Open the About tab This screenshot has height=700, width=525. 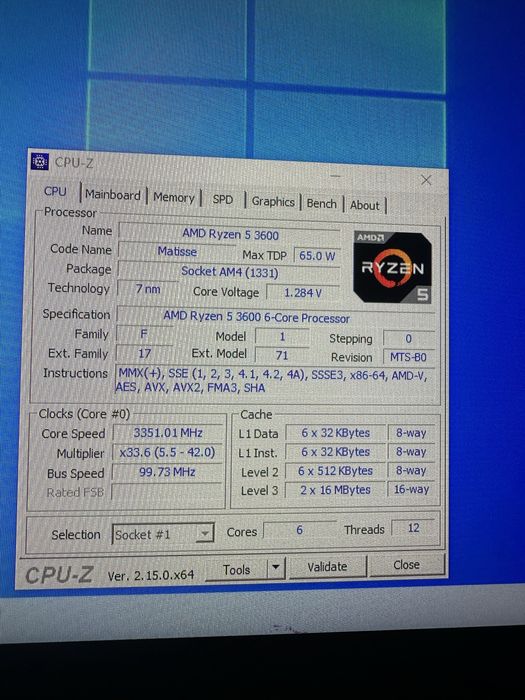(x=365, y=205)
